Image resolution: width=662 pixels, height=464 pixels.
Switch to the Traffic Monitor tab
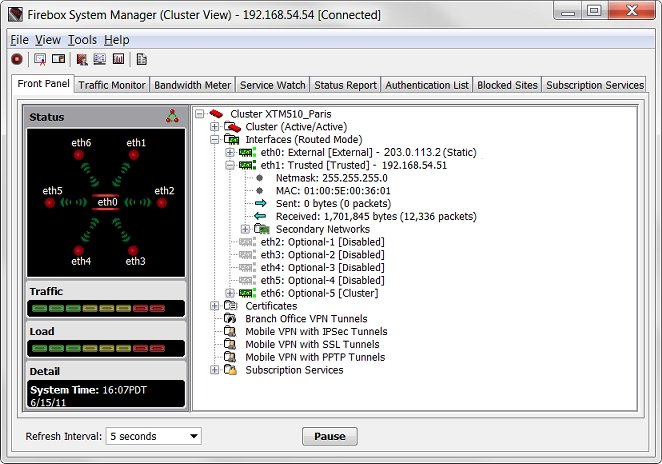tap(112, 85)
